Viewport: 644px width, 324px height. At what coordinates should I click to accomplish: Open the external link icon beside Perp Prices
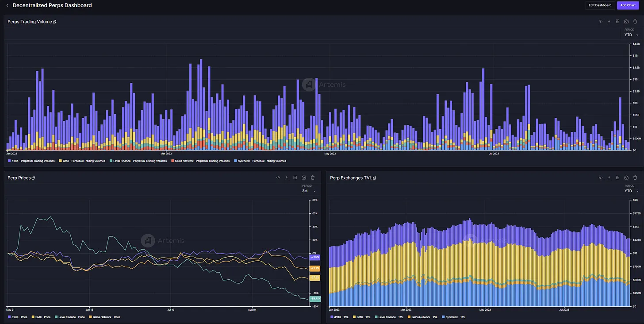[x=33, y=178]
